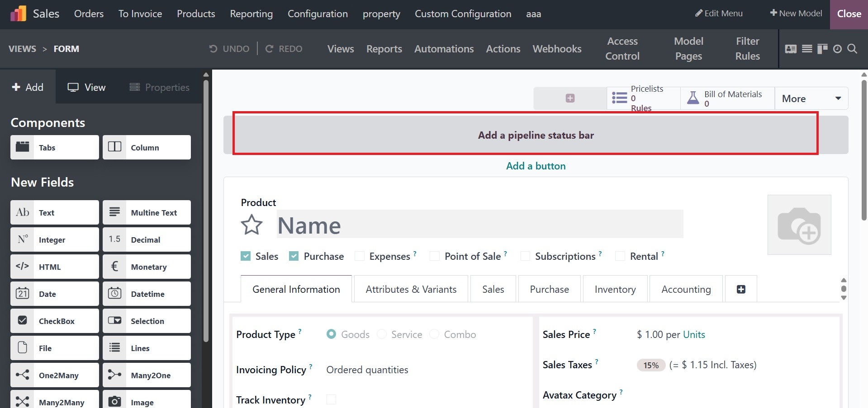This screenshot has width=868, height=408.
Task: Click the Bill of Materials flask icon
Action: coord(693,98)
